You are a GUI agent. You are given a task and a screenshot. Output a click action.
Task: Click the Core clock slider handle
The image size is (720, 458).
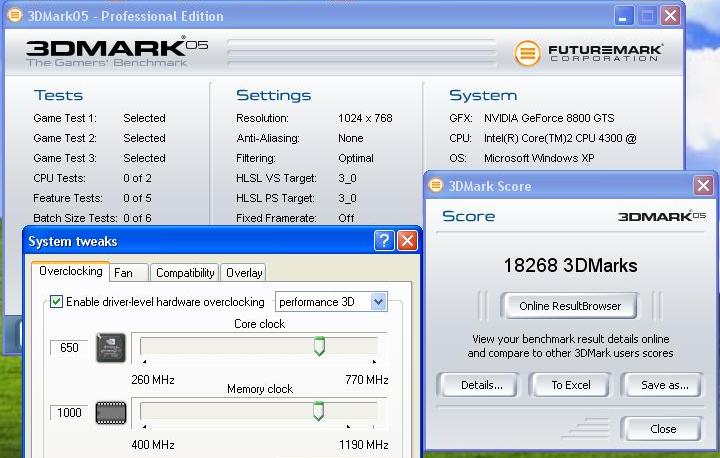tap(319, 346)
